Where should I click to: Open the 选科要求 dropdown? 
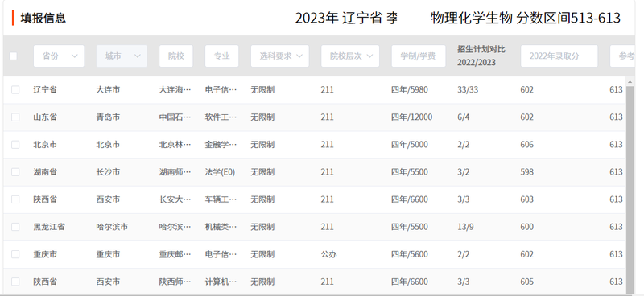(279, 55)
